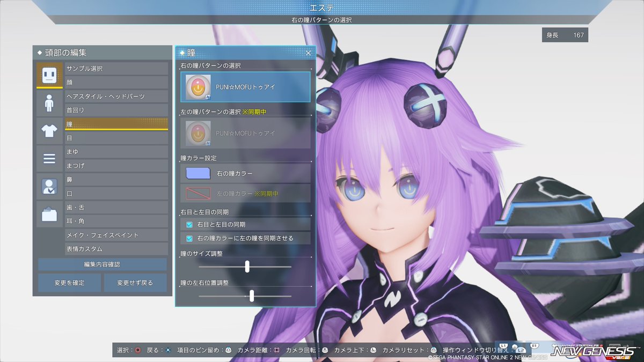644x362 pixels.
Task: Select サンプル選択 in head edit list
Action: (x=116, y=69)
